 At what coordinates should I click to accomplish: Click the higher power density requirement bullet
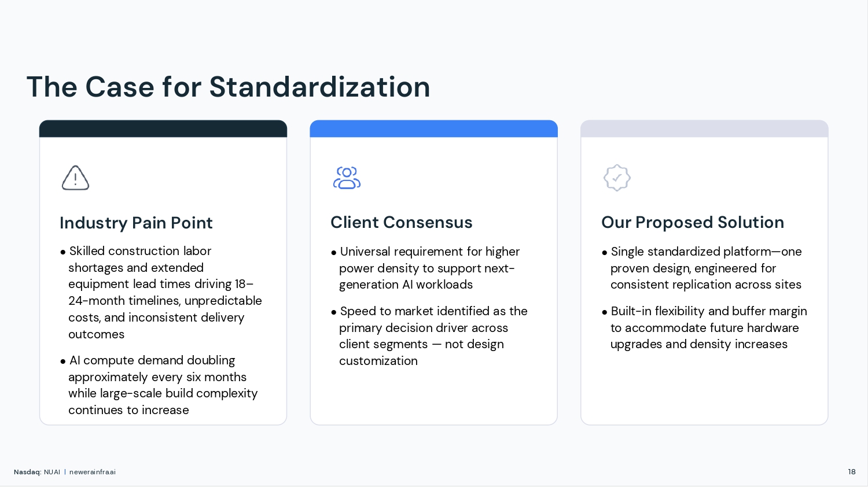click(x=429, y=268)
